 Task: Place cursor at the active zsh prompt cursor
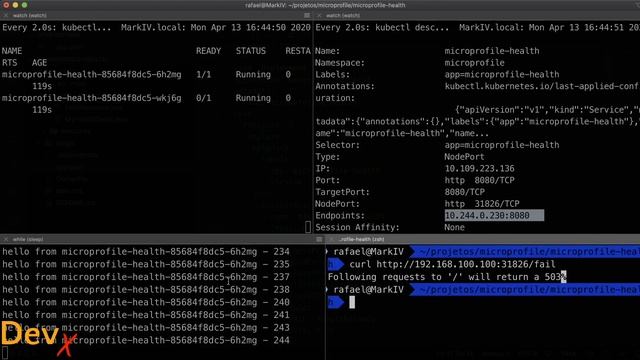(x=352, y=302)
